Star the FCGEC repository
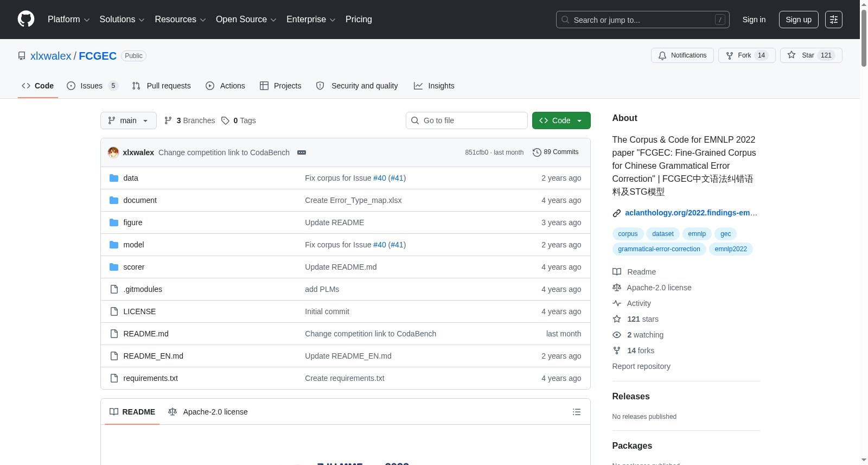This screenshot has height=465, width=868. (811, 55)
